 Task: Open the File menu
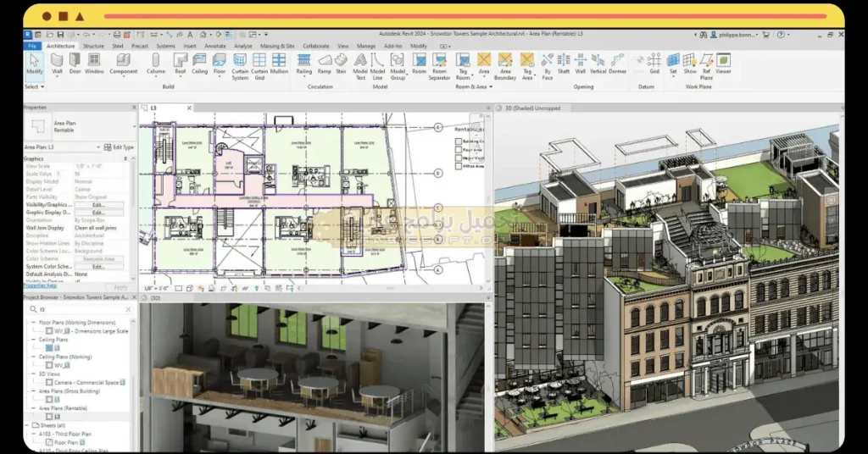tap(33, 47)
